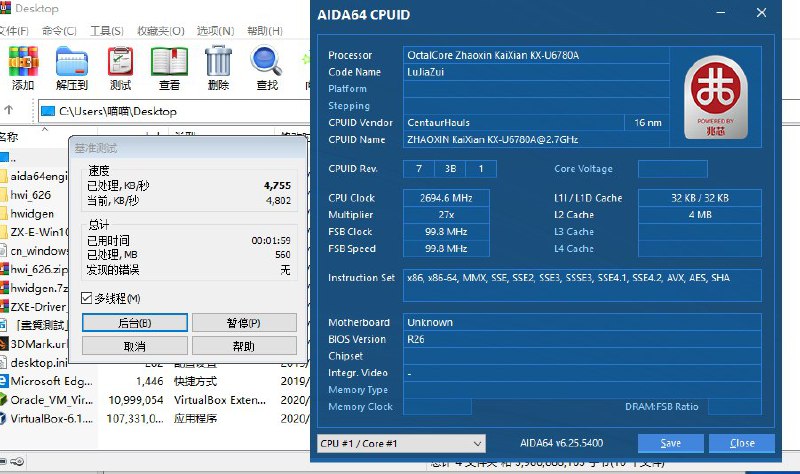The width and height of the screenshot is (800, 474).
Task: Sort by the 名称 column header
Action: tap(9, 137)
